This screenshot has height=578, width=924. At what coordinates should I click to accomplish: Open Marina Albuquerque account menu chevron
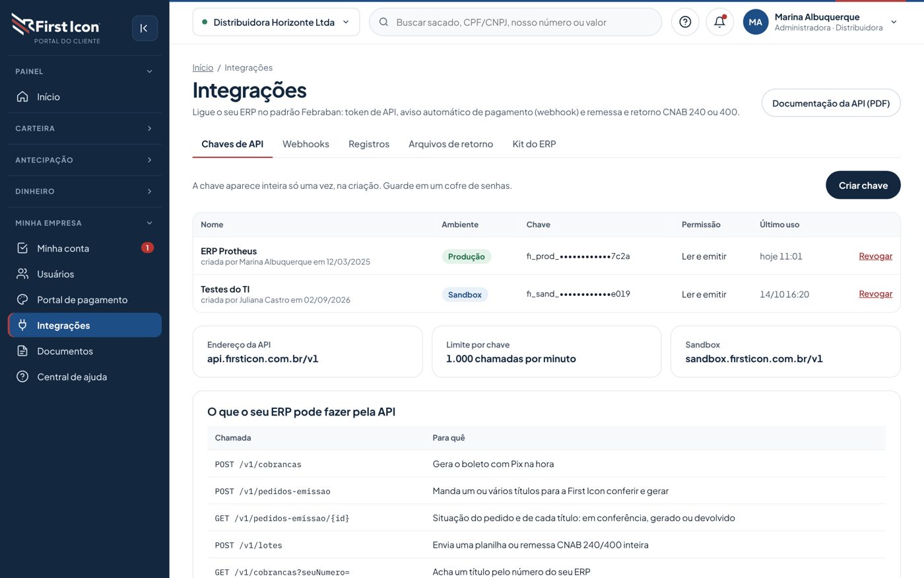[894, 22]
